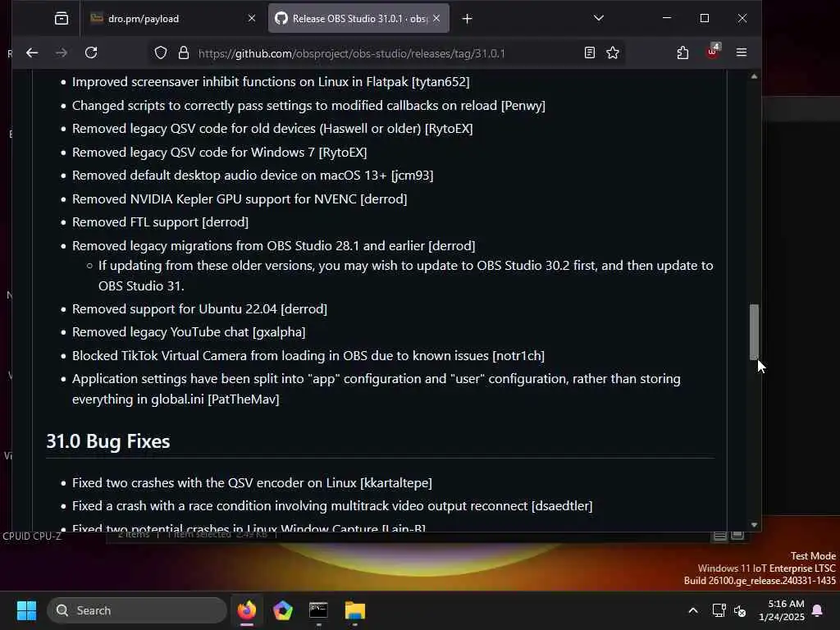Click 'Removed NVIDIA Kepler GPU support' line
The image size is (840, 630).
[240, 199]
